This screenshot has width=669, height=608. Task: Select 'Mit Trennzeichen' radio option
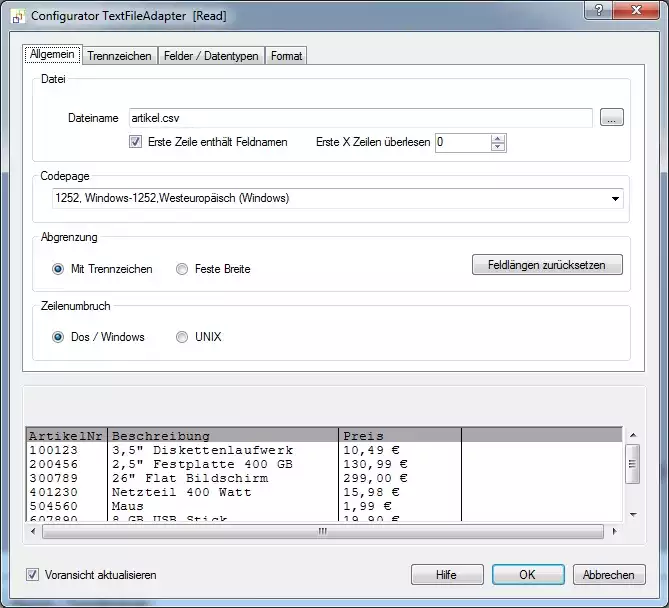click(x=58, y=269)
